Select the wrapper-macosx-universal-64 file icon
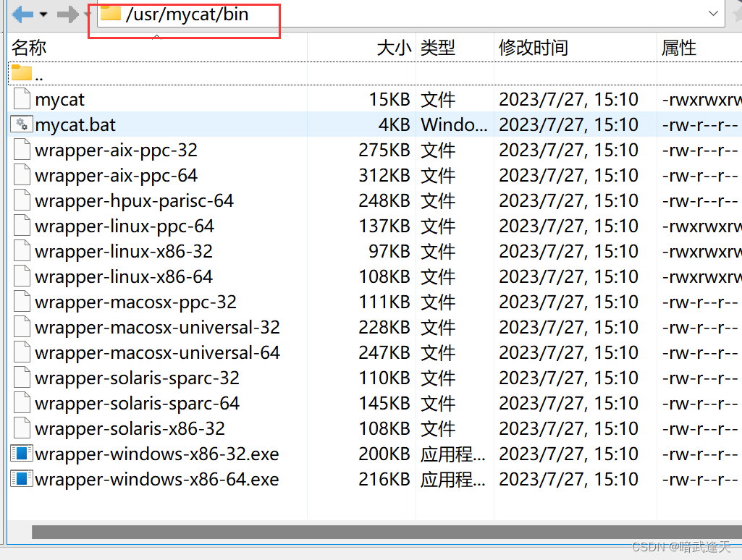The image size is (742, 560). (x=22, y=352)
